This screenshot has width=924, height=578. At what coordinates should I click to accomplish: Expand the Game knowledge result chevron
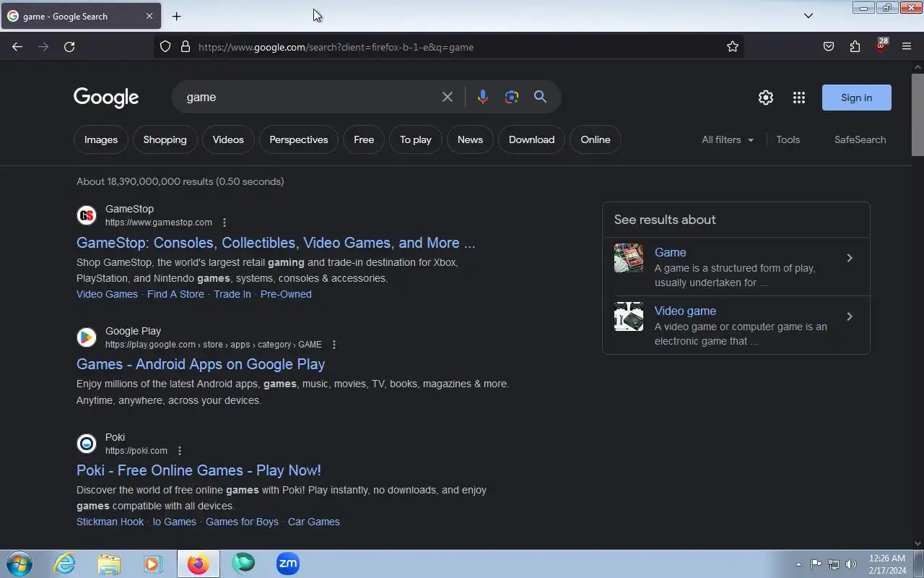click(850, 258)
